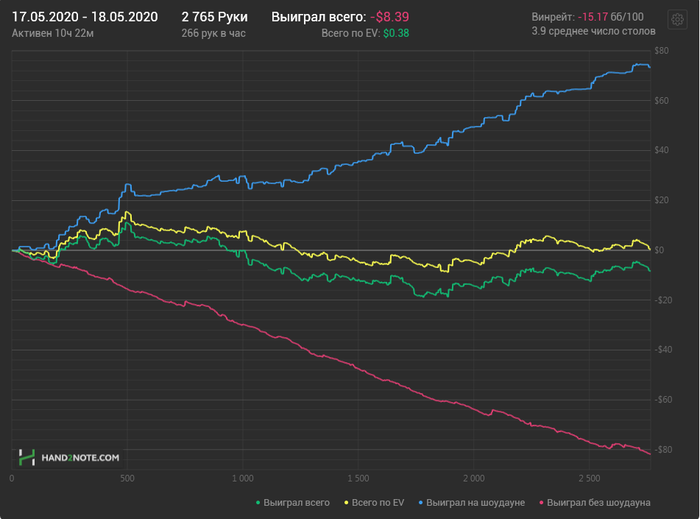Click the '266 рук в час' text
Viewport: 700px width, 519px height.
[213, 33]
